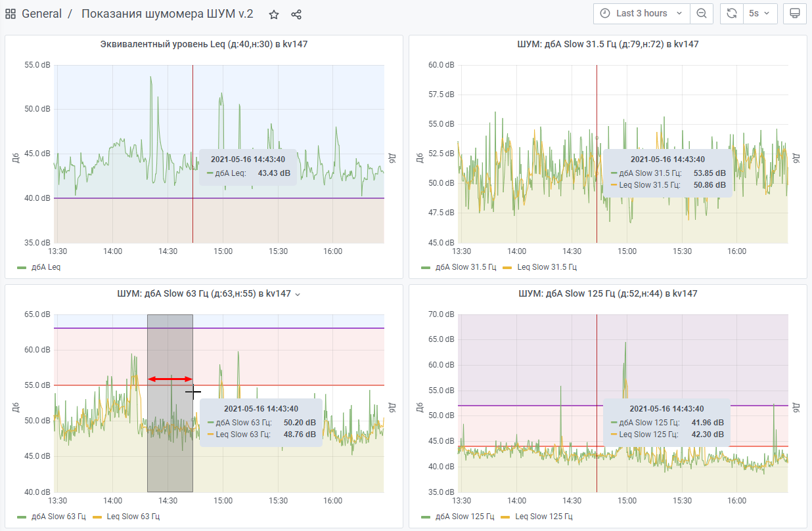Open the Last 3 hours time range dropdown
812x531 pixels.
[642, 13]
